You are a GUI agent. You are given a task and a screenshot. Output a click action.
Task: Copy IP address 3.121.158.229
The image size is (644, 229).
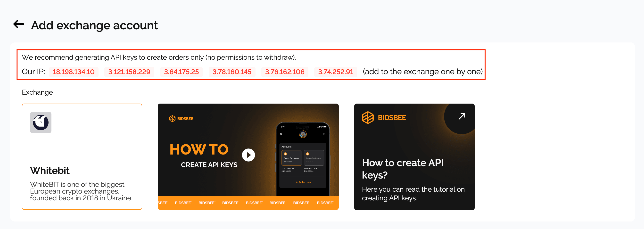pos(129,72)
